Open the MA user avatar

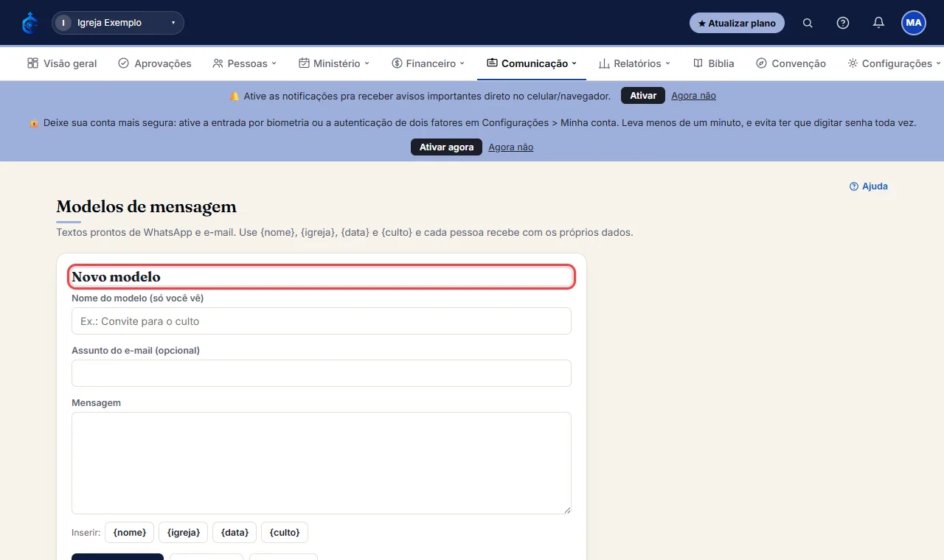(x=914, y=23)
